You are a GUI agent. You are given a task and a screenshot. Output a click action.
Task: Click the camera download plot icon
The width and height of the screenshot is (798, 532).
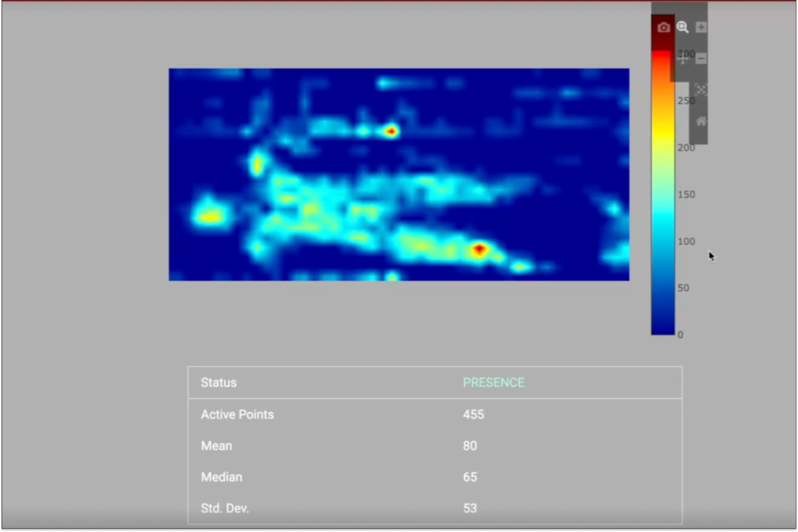pos(663,27)
